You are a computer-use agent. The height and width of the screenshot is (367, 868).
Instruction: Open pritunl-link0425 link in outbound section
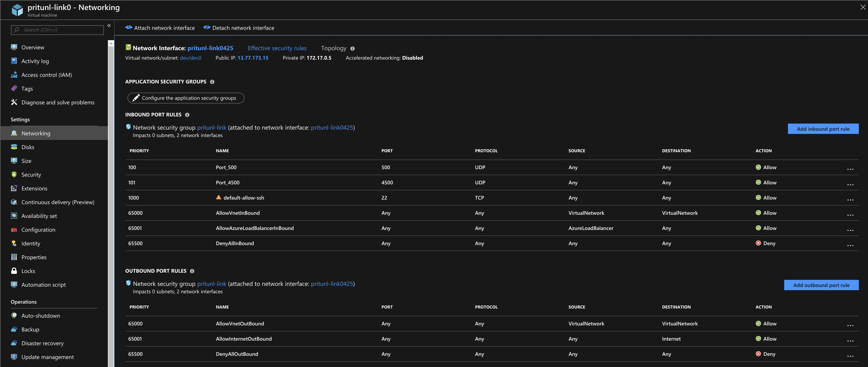(332, 284)
